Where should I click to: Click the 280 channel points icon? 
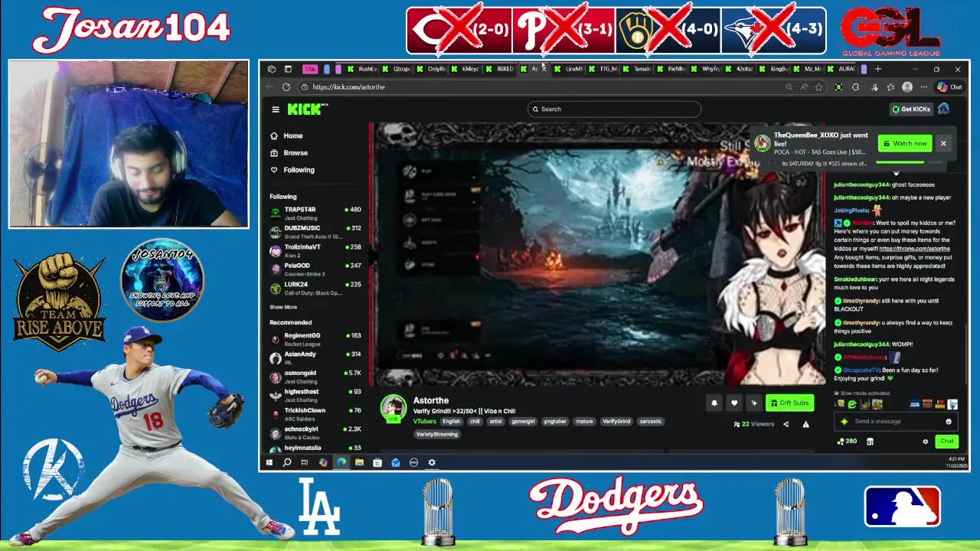point(847,442)
